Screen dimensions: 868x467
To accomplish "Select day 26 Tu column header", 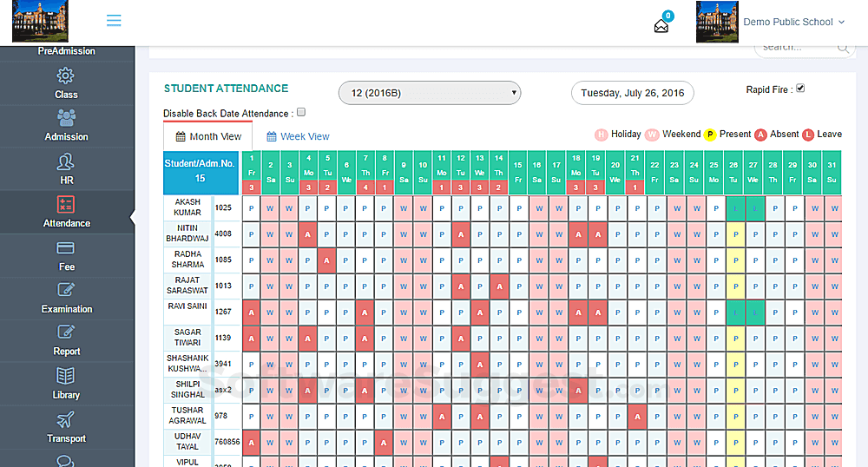I will pyautogui.click(x=733, y=172).
